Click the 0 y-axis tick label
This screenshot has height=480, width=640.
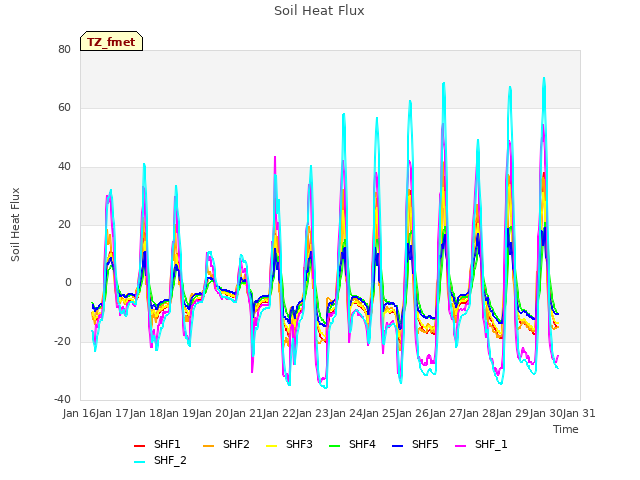(68, 282)
